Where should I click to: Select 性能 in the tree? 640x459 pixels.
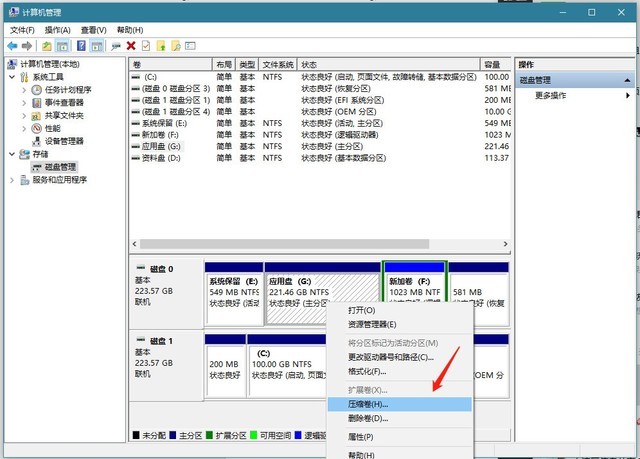[x=53, y=129]
